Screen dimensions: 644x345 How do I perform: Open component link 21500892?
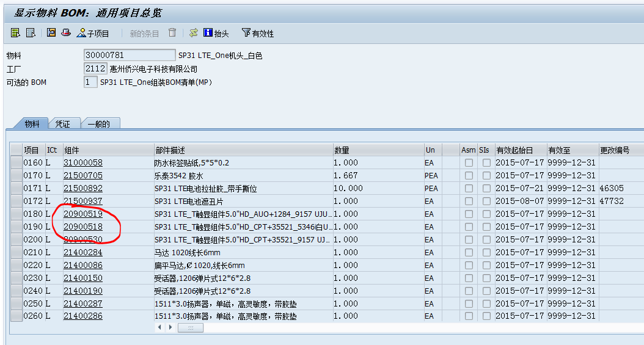[83, 188]
